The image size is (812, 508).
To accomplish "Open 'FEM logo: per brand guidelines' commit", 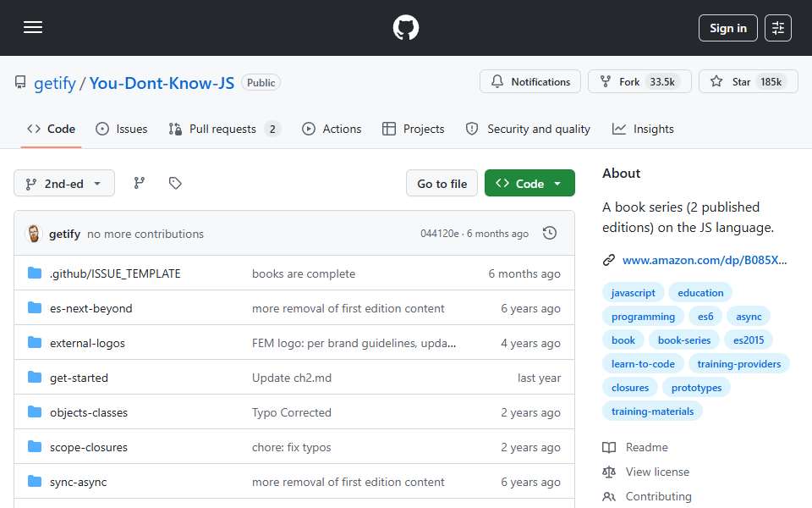I will [x=354, y=343].
